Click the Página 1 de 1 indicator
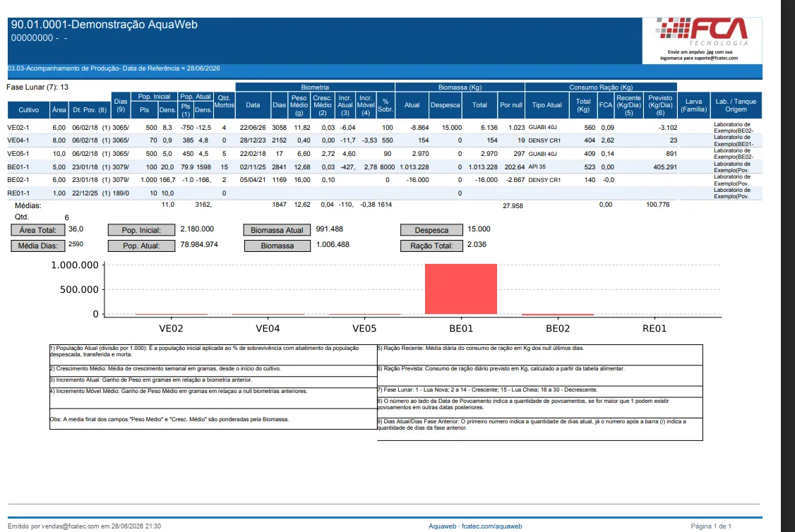Screen dimensions: 795x532 [711, 526]
